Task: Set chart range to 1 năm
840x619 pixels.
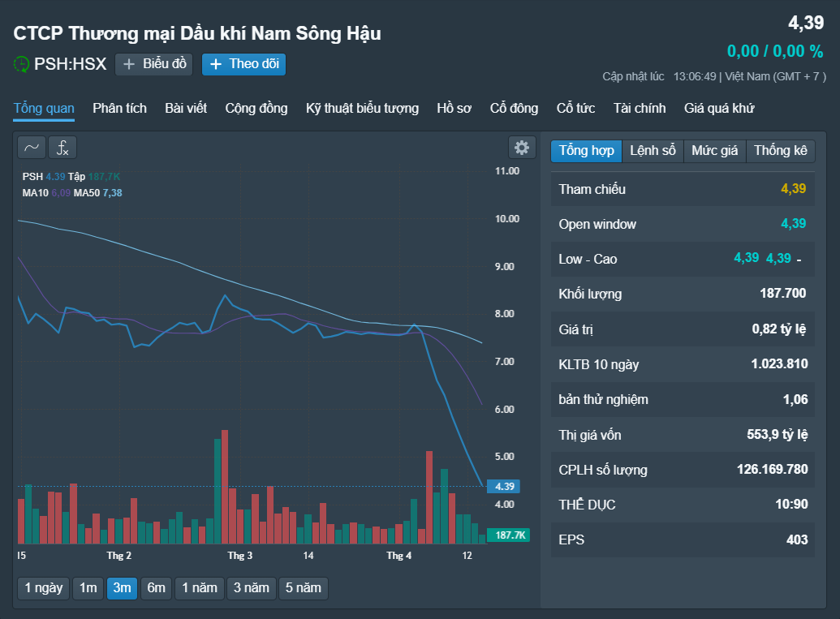Action: (200, 588)
